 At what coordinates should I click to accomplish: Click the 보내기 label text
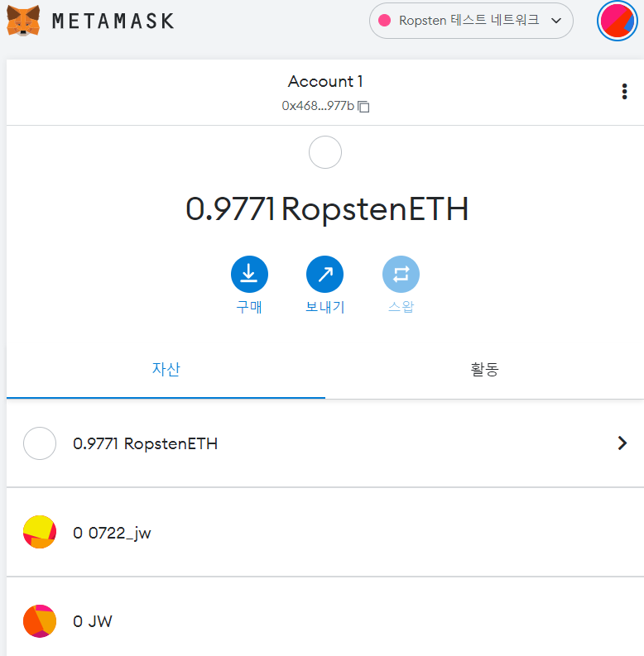pos(325,307)
